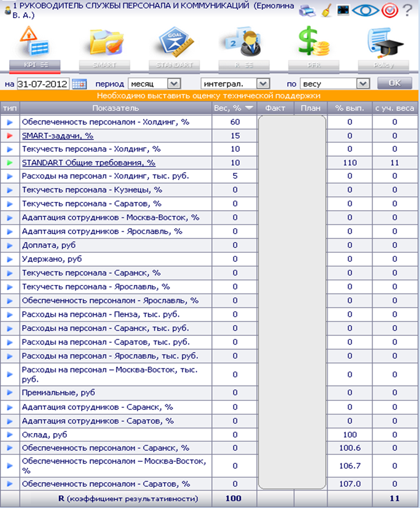Click the printer icon in header

click(307, 11)
